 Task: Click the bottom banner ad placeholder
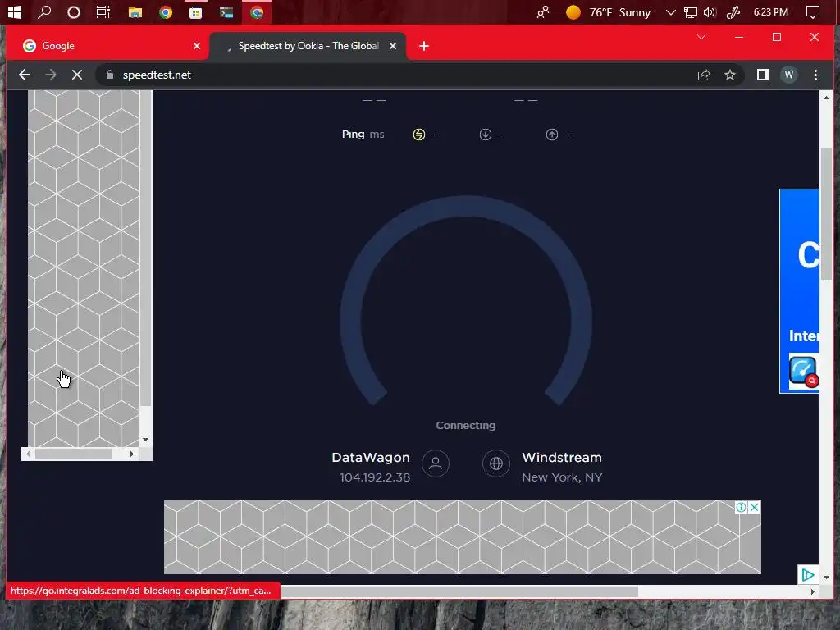463,537
